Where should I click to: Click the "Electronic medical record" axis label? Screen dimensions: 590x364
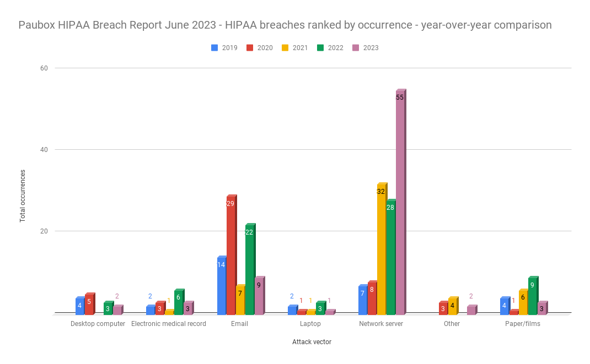169,324
